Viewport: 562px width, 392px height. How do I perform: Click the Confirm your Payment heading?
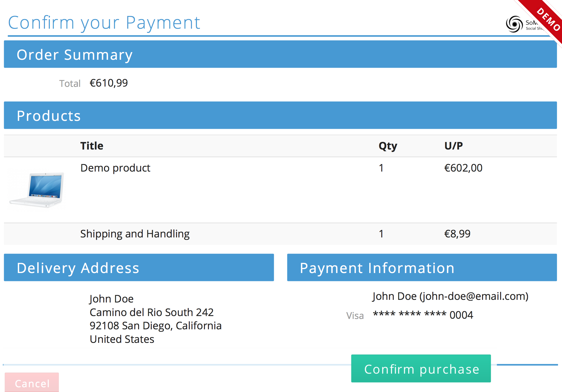[x=104, y=23]
